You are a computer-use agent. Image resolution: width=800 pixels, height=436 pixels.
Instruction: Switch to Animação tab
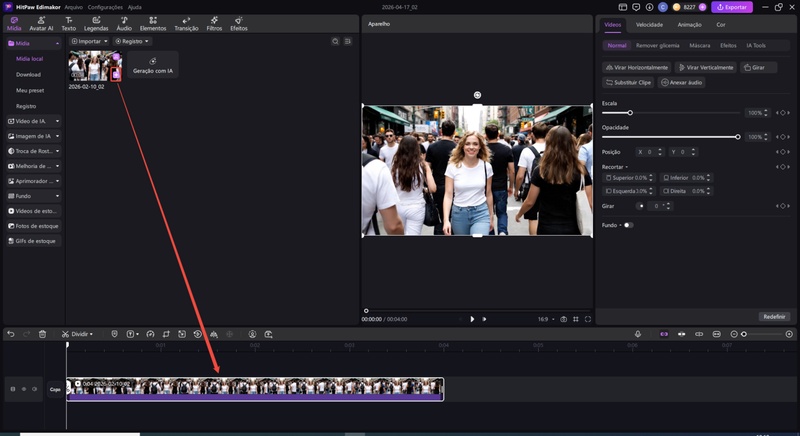689,24
